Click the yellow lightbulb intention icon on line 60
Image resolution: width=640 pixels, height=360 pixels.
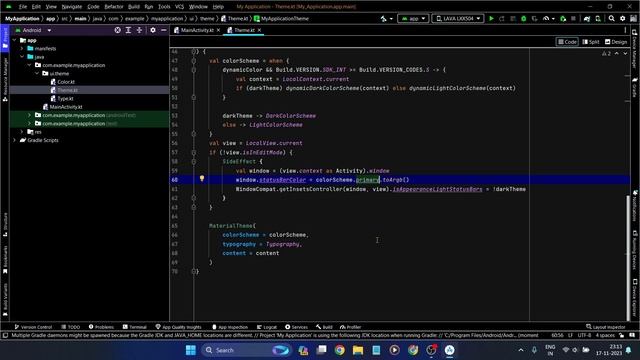coord(202,178)
